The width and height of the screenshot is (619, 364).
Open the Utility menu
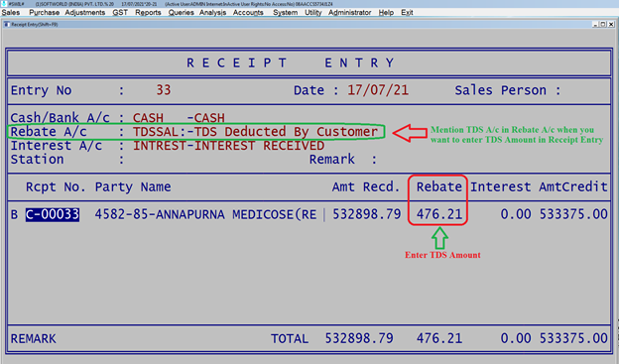pos(313,12)
